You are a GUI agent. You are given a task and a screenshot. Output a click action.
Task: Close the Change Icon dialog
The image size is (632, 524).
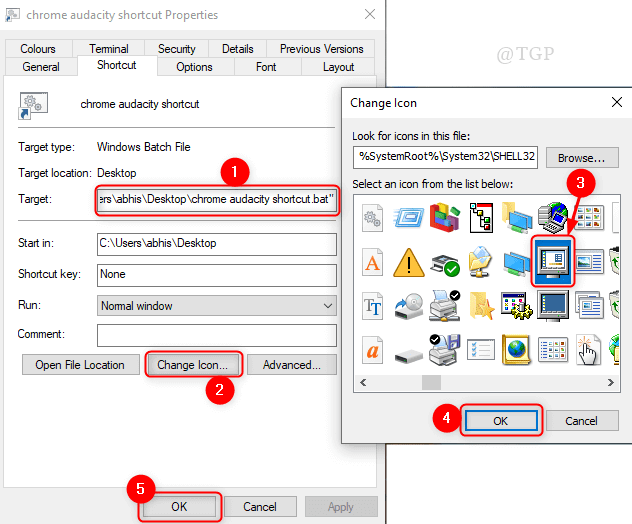[x=617, y=102]
